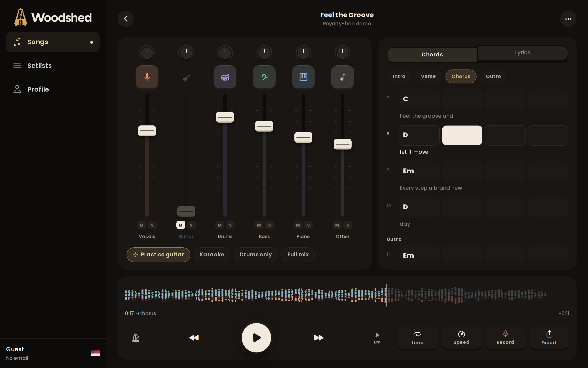The width and height of the screenshot is (588, 368).
Task: Switch to the Lyrics tab
Action: 522,53
